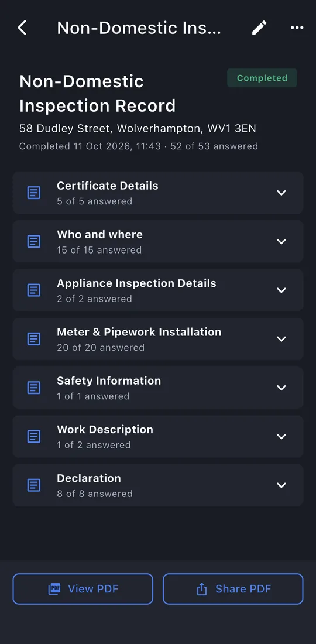This screenshot has width=316, height=644.
Task: Expand the Safety Information chevron
Action: coord(281,388)
